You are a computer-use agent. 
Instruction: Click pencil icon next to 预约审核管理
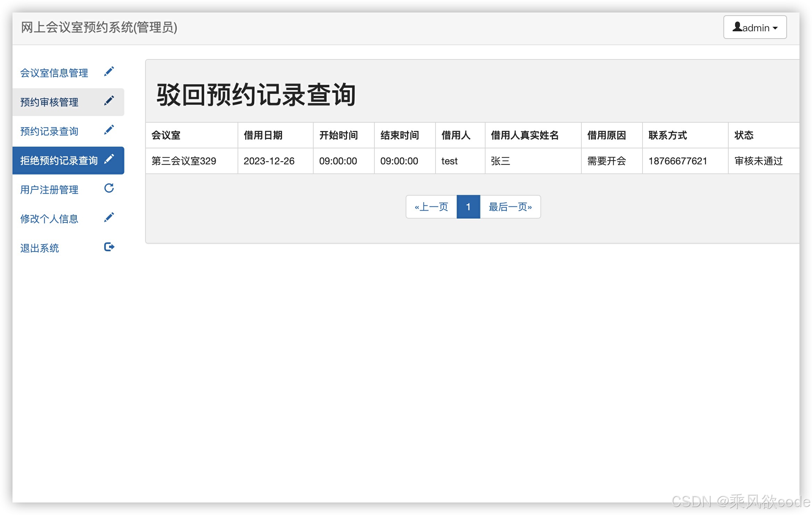coord(109,100)
